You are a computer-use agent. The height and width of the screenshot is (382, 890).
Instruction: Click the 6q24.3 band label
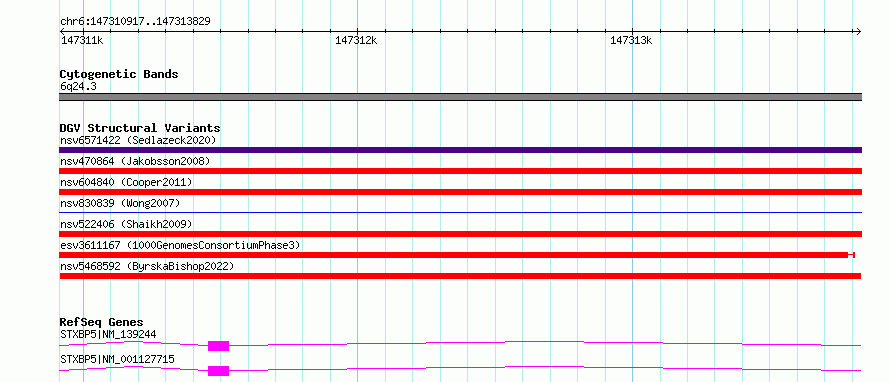78,87
